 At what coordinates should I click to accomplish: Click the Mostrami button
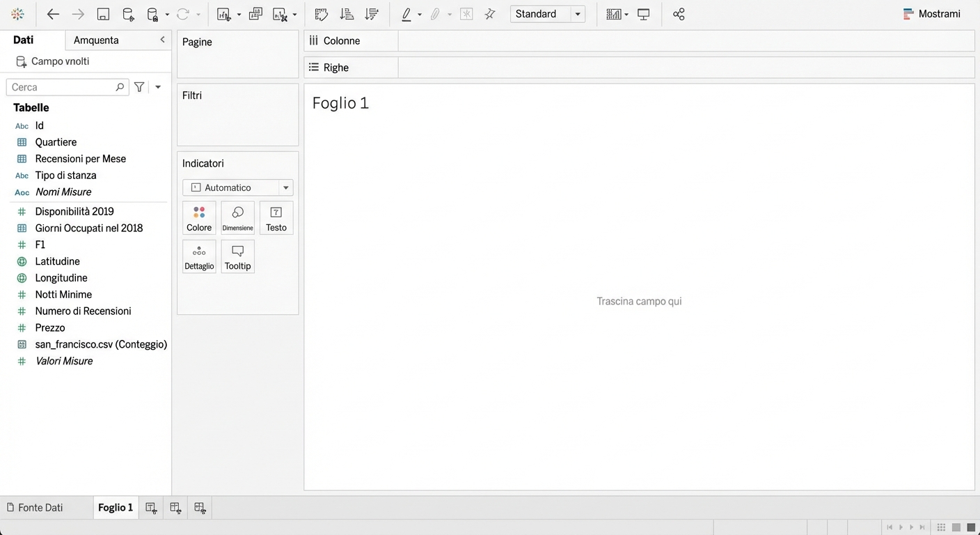point(931,14)
